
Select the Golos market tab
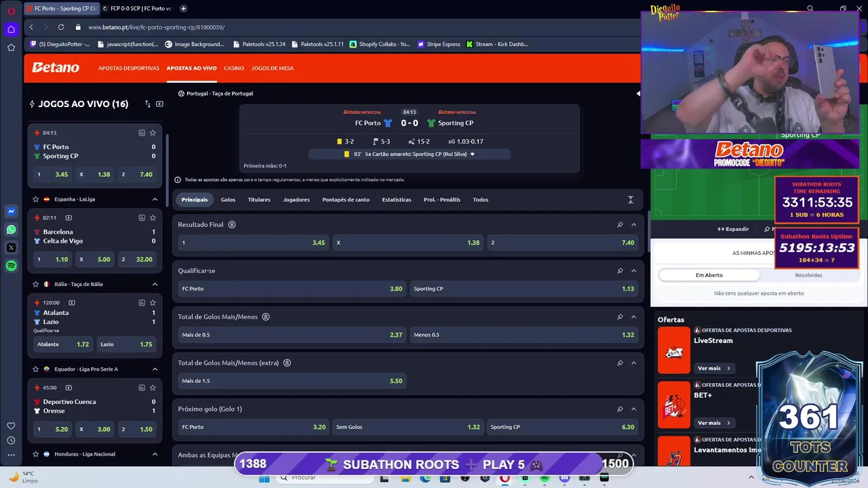[228, 199]
